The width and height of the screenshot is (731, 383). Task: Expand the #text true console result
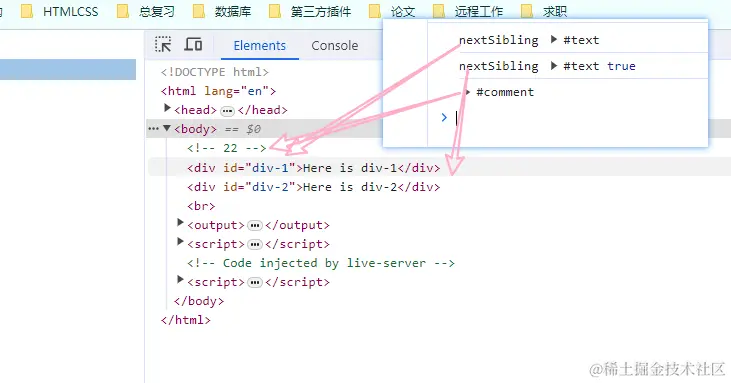[x=554, y=66]
